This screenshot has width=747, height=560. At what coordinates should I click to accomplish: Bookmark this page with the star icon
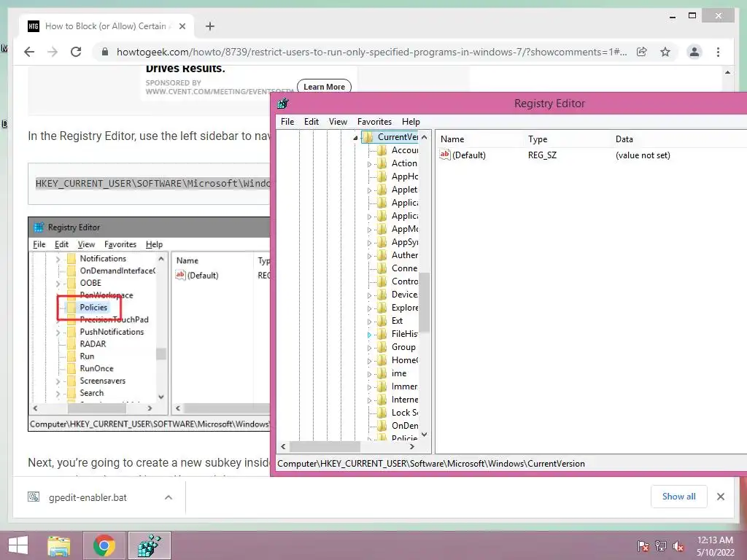pos(665,52)
